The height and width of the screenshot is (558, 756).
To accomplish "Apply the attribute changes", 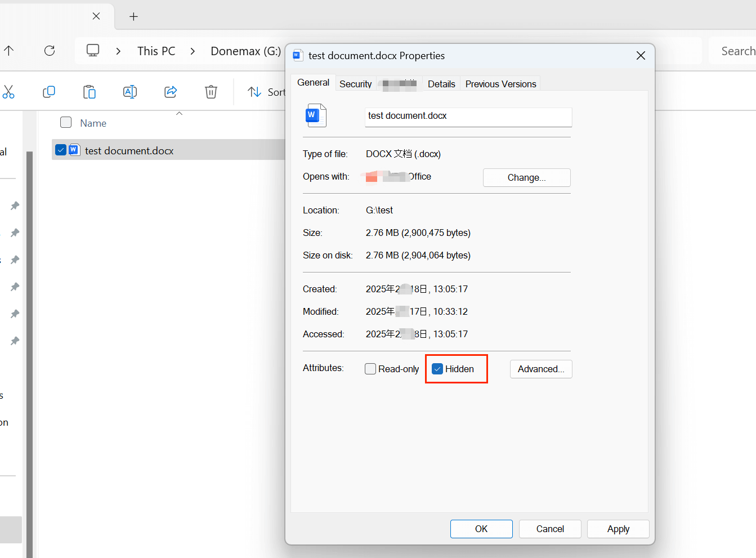I will tap(618, 529).
